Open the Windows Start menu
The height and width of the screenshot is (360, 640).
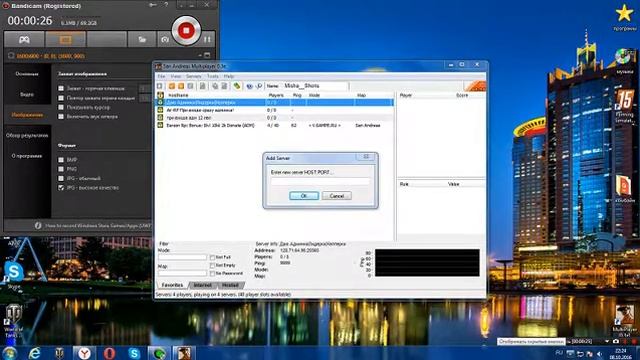pyautogui.click(x=9, y=353)
